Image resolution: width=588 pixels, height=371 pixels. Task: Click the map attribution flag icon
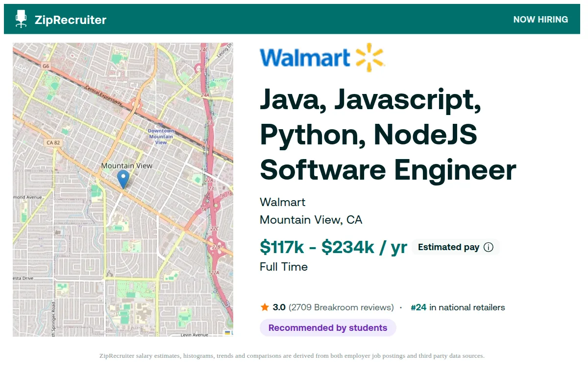[x=227, y=333]
